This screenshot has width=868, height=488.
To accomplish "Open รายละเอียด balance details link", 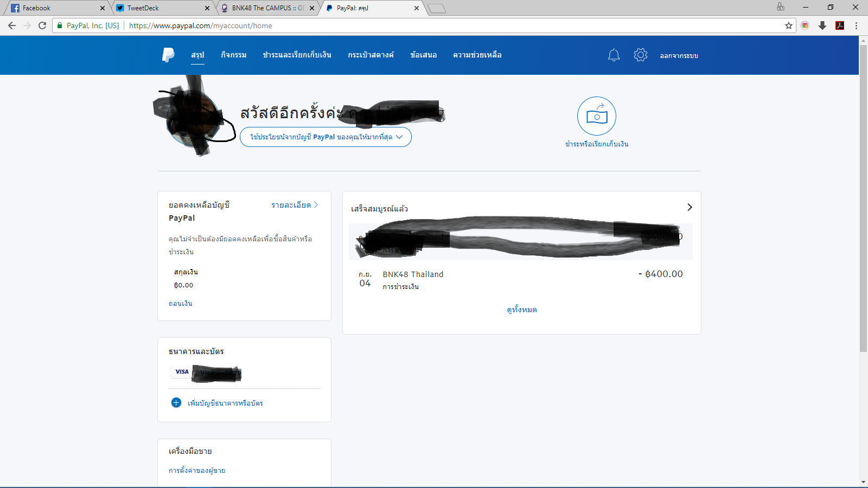I will (x=295, y=205).
